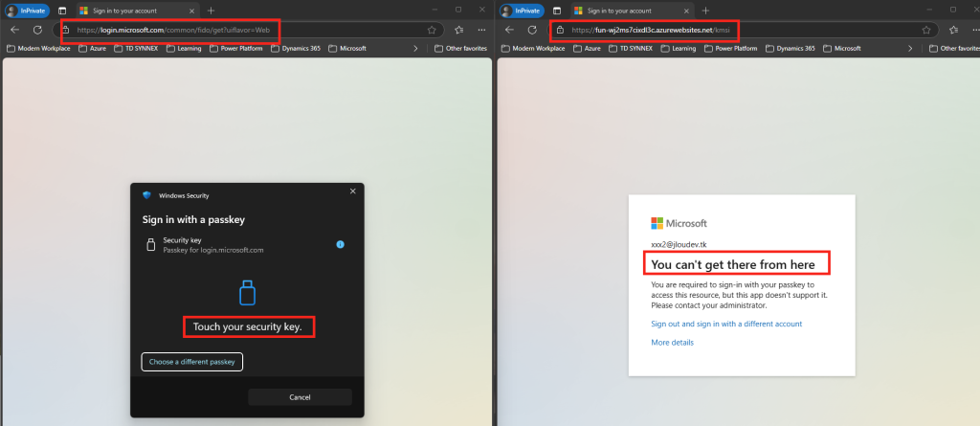Open Dynamics 365 favorites folder in right browser
Image resolution: width=980 pixels, height=426 pixels.
[x=791, y=48]
